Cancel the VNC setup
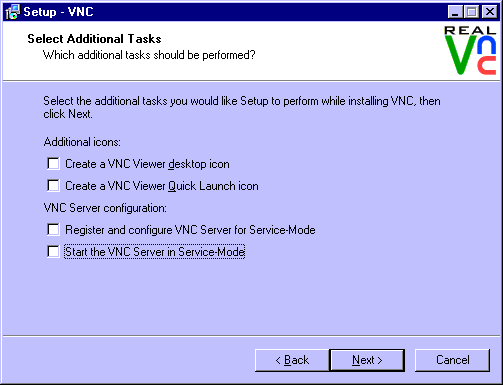 [452, 360]
